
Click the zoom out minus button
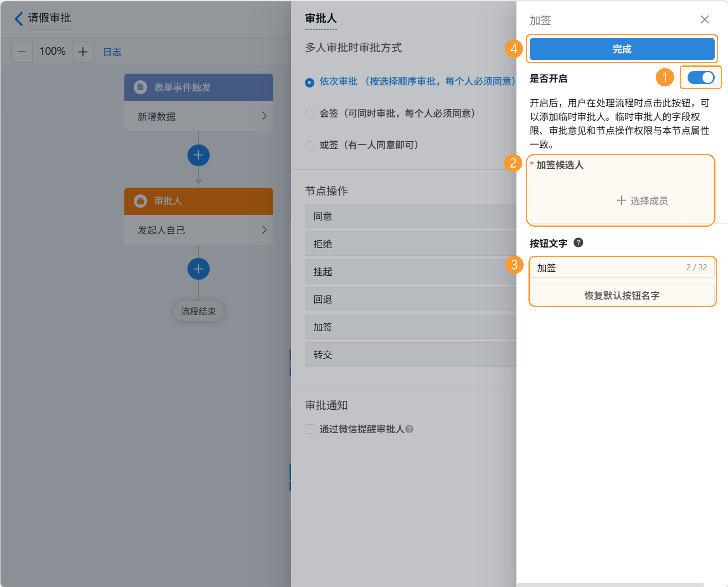pos(22,52)
